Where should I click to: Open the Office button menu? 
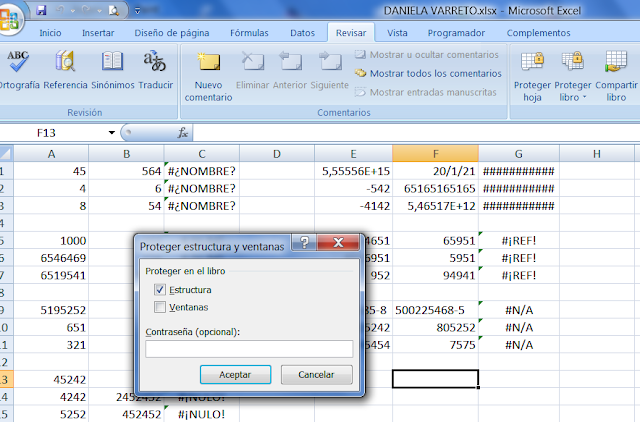point(9,18)
